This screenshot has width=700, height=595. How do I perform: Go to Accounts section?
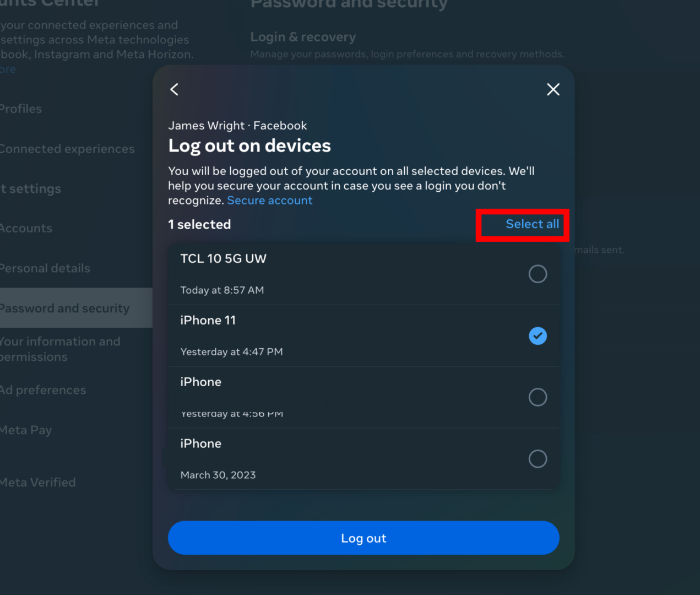point(26,228)
